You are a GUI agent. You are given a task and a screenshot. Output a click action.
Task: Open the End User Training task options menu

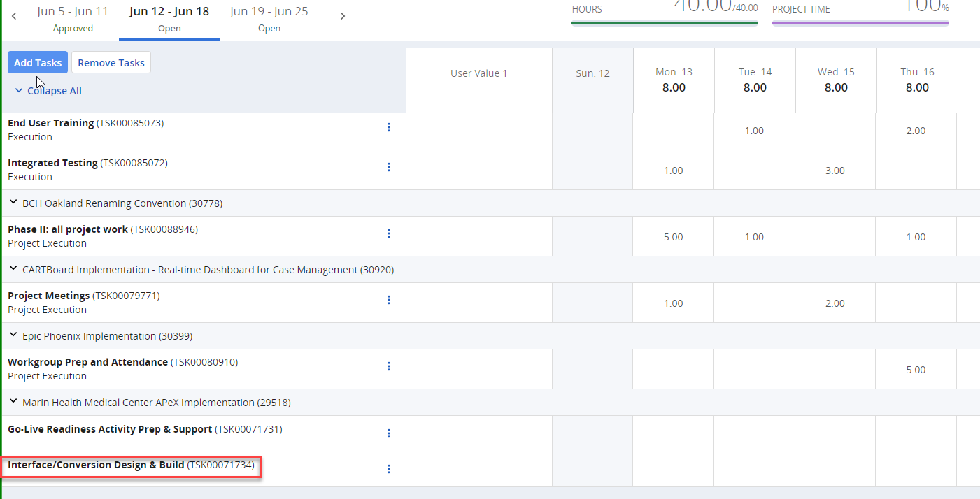coord(389,127)
